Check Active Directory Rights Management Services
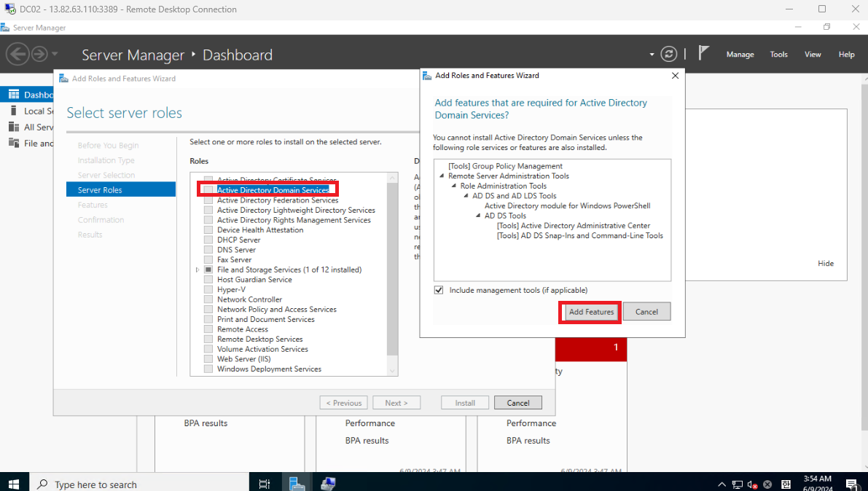The width and height of the screenshot is (868, 491). (x=208, y=220)
